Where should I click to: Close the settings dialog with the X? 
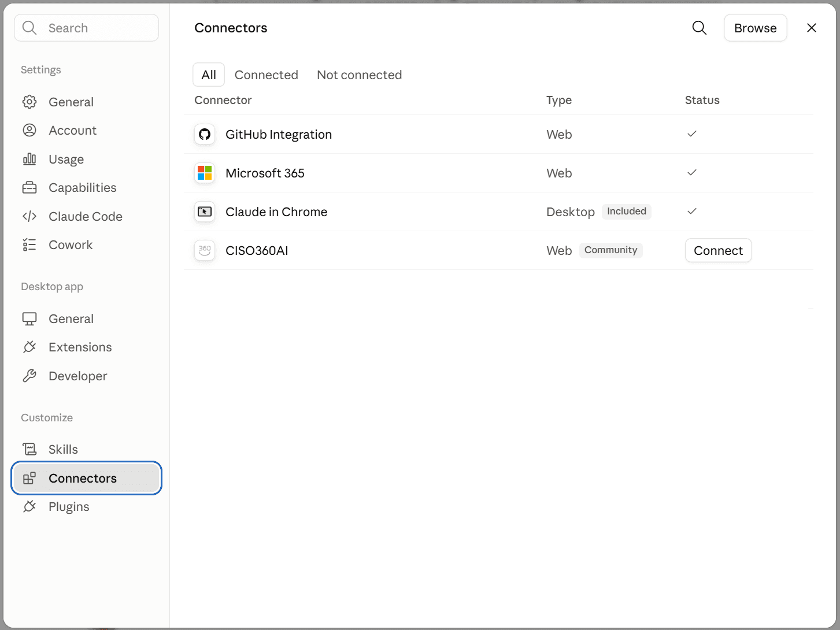pyautogui.click(x=811, y=28)
